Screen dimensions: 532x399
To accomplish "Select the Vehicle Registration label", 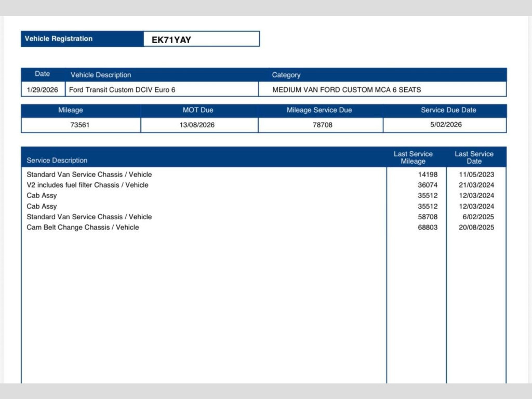I will point(59,39).
